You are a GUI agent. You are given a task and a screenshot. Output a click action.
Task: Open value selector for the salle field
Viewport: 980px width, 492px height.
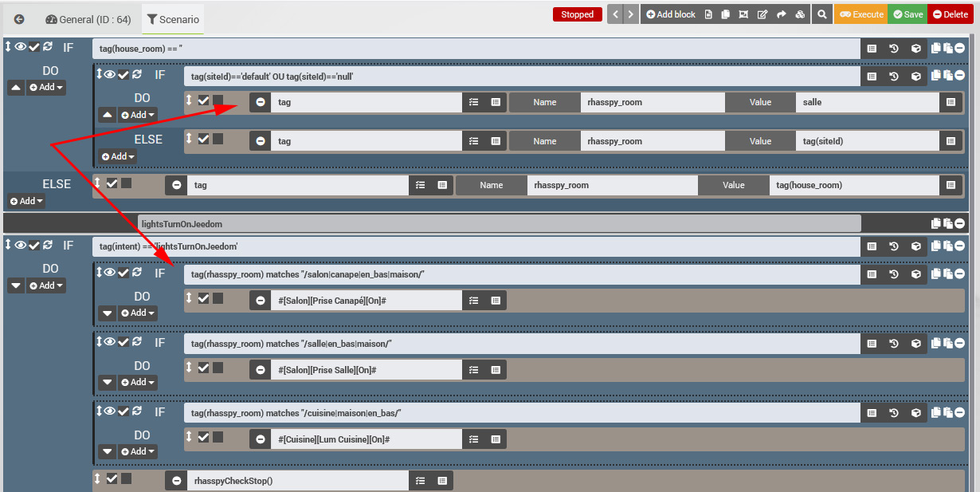pos(950,102)
